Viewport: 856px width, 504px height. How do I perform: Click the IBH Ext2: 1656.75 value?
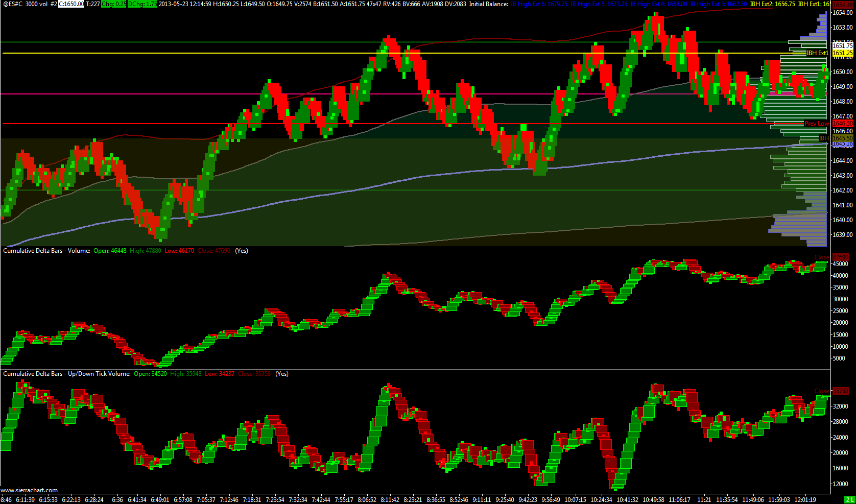coord(772,4)
